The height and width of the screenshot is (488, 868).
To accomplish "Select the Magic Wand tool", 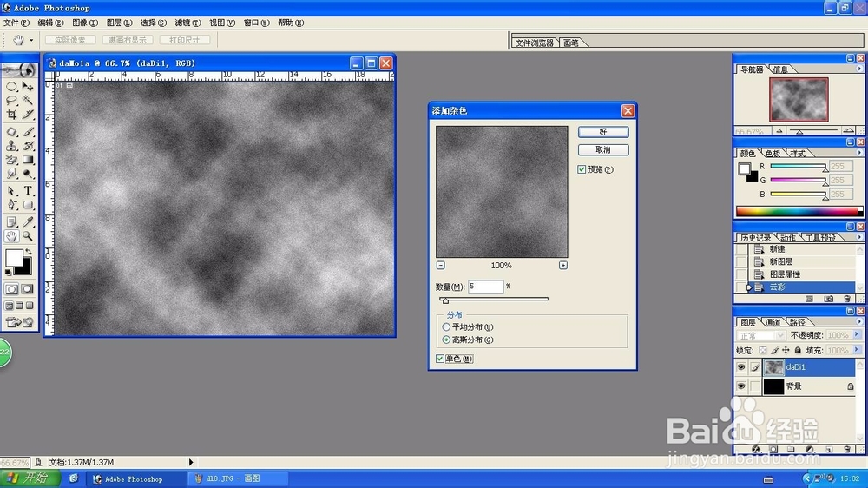I will pyautogui.click(x=28, y=101).
